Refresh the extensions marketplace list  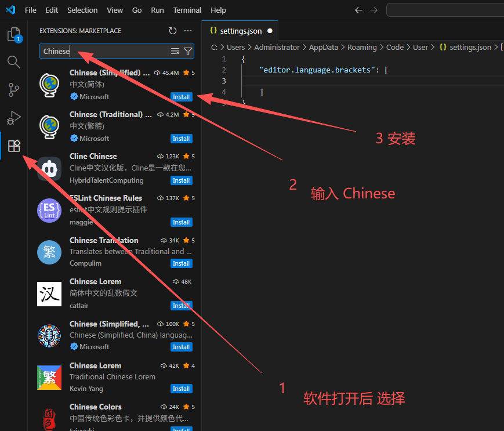[173, 31]
